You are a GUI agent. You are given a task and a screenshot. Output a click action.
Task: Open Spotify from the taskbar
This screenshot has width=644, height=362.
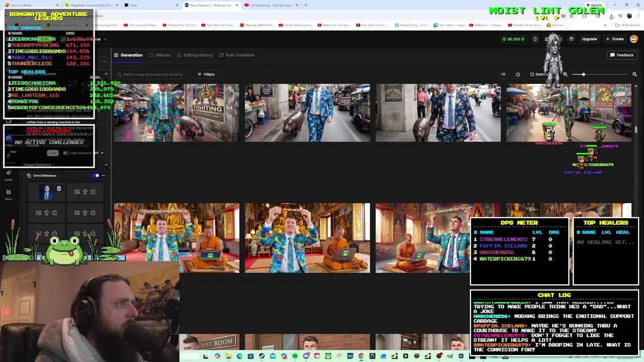295,356
